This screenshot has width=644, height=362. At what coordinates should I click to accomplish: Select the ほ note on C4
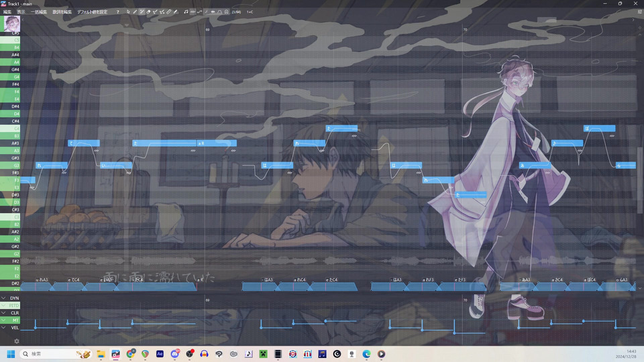(599, 129)
